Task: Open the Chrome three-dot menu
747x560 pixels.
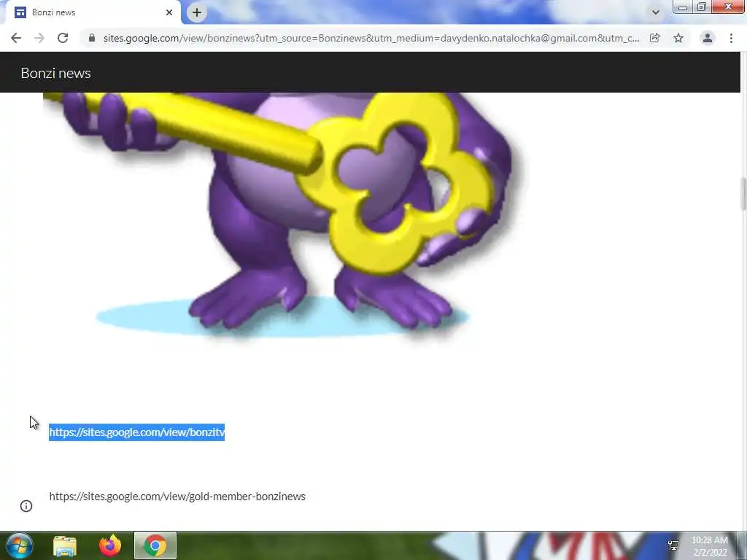Action: pyautogui.click(x=731, y=38)
